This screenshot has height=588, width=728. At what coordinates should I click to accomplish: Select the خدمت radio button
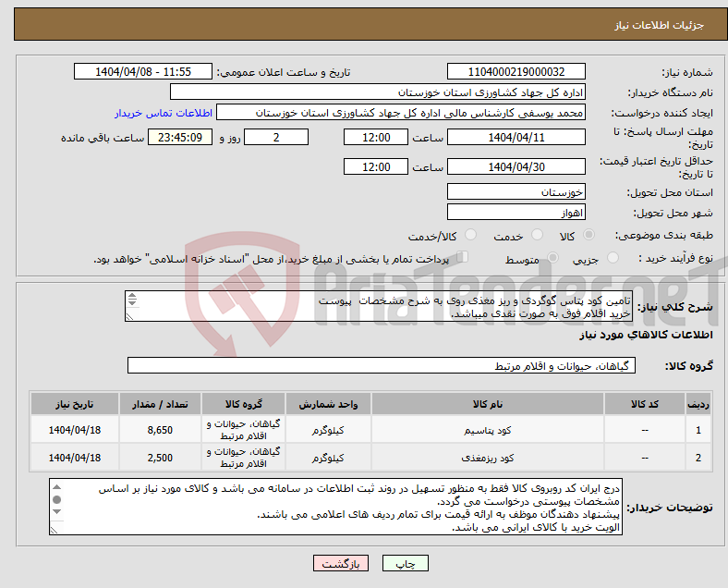[x=537, y=235]
